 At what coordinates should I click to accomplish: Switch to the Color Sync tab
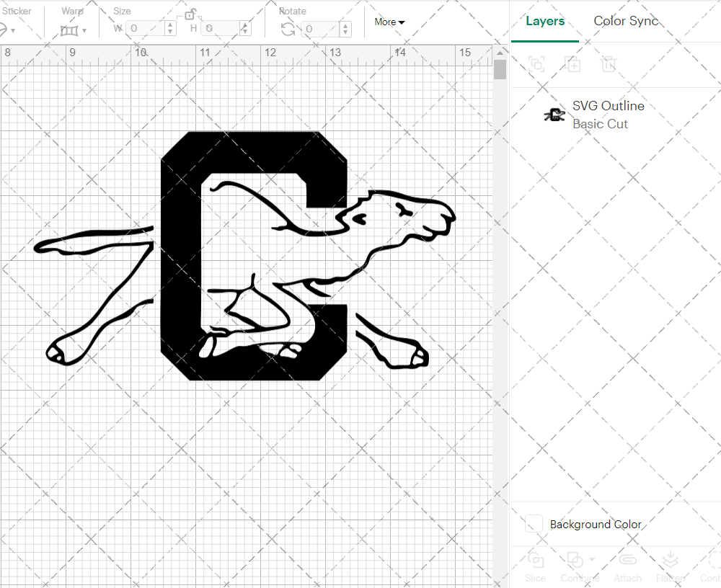626,21
